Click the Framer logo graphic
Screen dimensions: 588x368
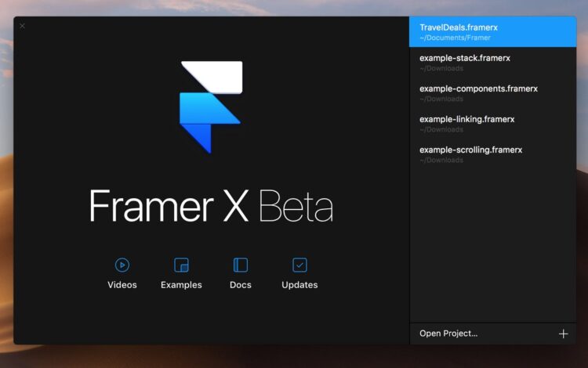point(211,107)
